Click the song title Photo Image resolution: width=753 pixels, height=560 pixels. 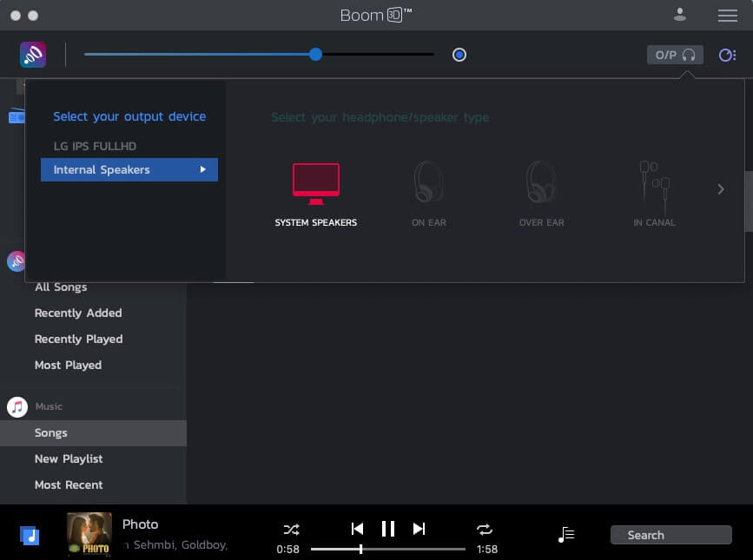[140, 524]
